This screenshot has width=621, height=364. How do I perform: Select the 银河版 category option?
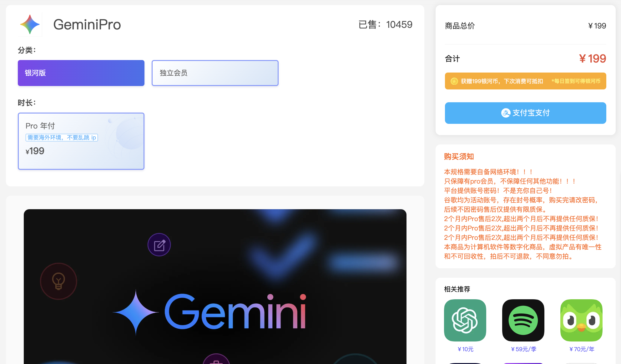pyautogui.click(x=81, y=73)
